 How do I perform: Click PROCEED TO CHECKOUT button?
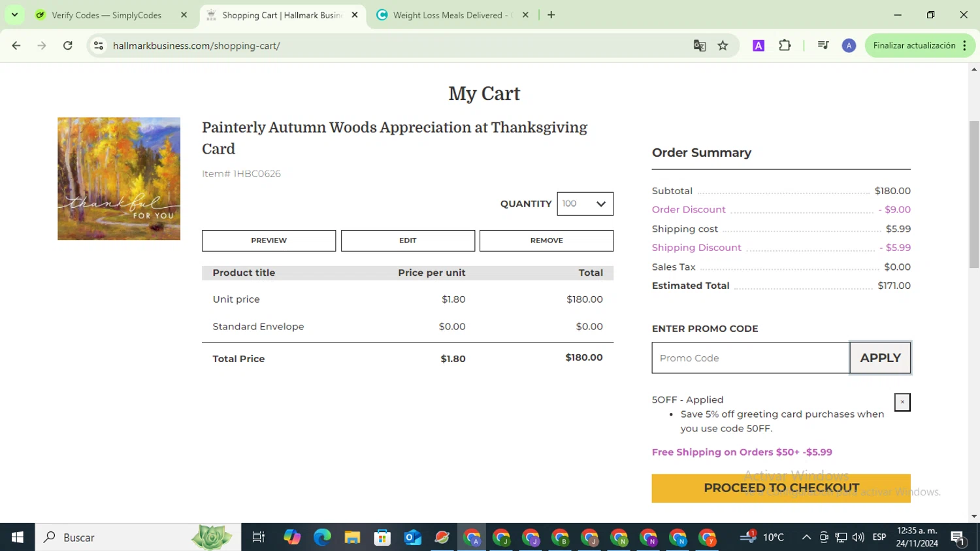pos(781,488)
